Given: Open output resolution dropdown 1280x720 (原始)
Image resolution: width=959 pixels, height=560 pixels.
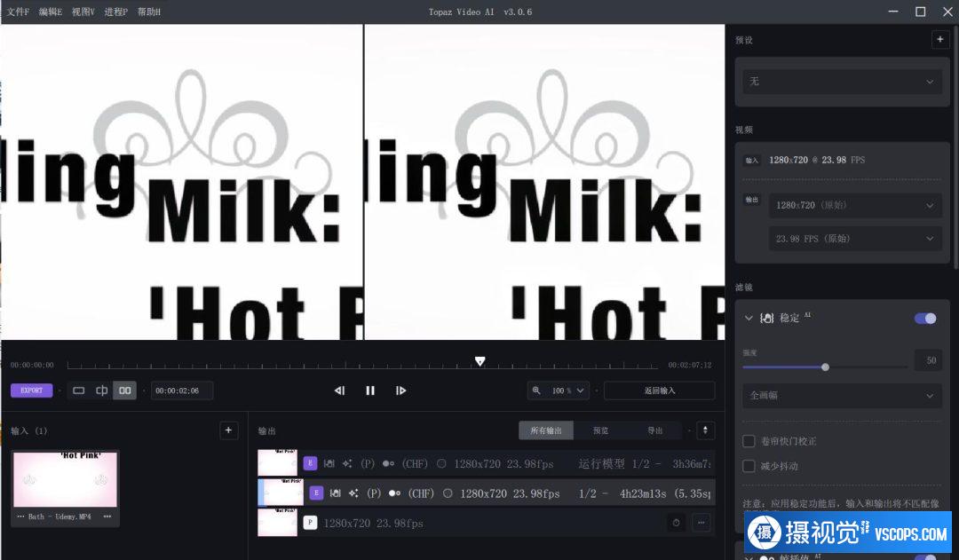Looking at the screenshot, I should [855, 205].
